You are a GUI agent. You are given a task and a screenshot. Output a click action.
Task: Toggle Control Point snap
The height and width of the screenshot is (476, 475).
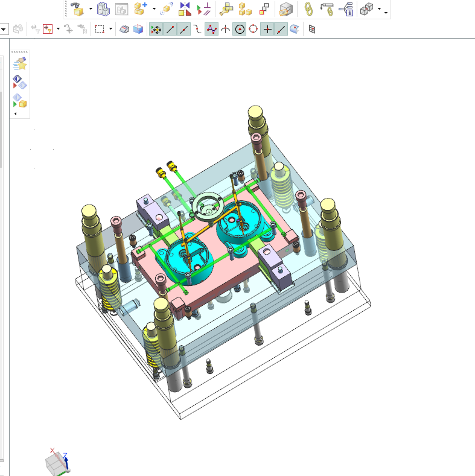(x=197, y=29)
